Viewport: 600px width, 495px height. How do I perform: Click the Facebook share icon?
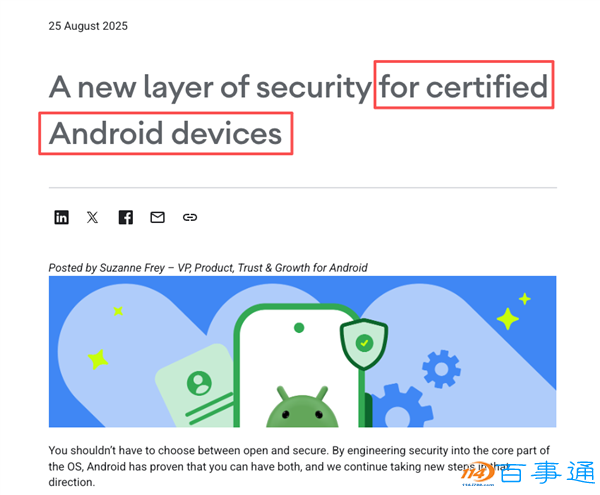click(126, 217)
